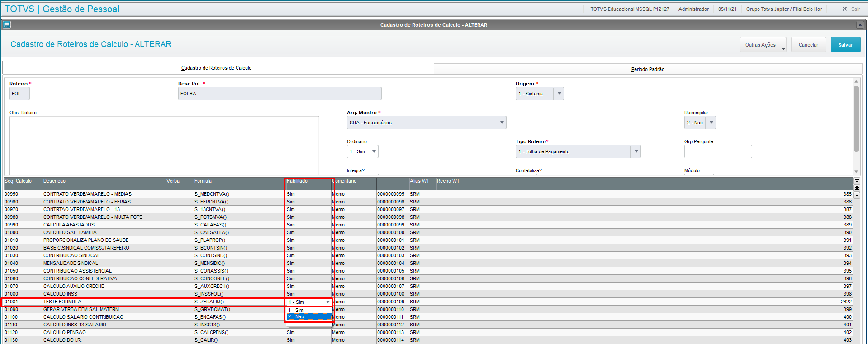
Task: Open Outras Ações menu
Action: coord(763,45)
